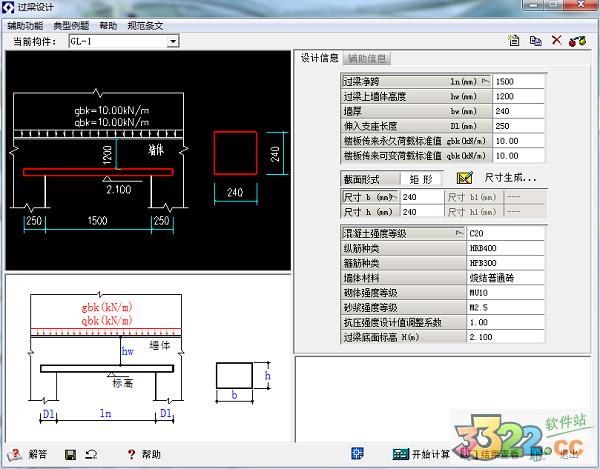600x469 pixels.
Task: Open the 砌体强度等级 MU10 value
Action: coord(505,293)
